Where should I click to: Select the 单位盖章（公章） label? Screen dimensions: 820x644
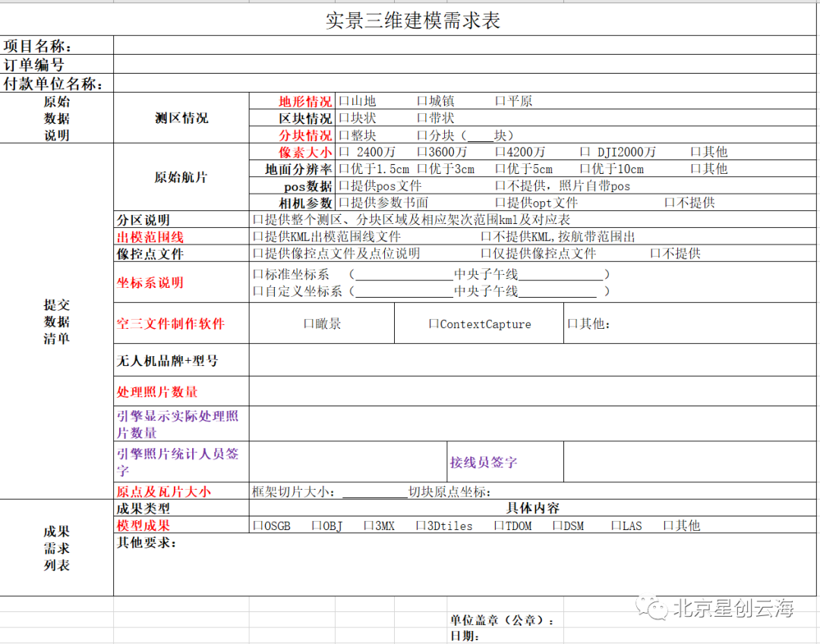tap(503, 620)
